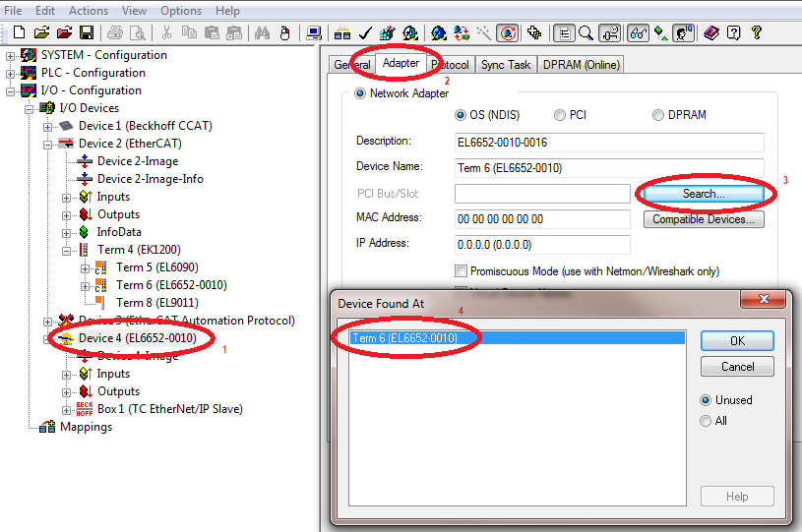Screen dimensions: 802x532
Task: Click into the Description input field
Action: tap(609, 142)
